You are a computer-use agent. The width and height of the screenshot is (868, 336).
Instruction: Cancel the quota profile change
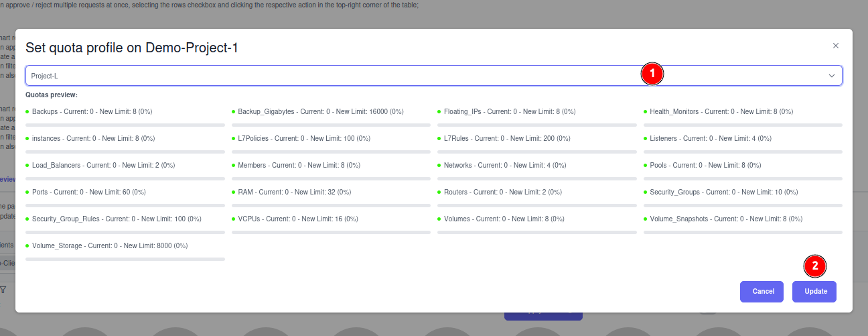(763, 292)
